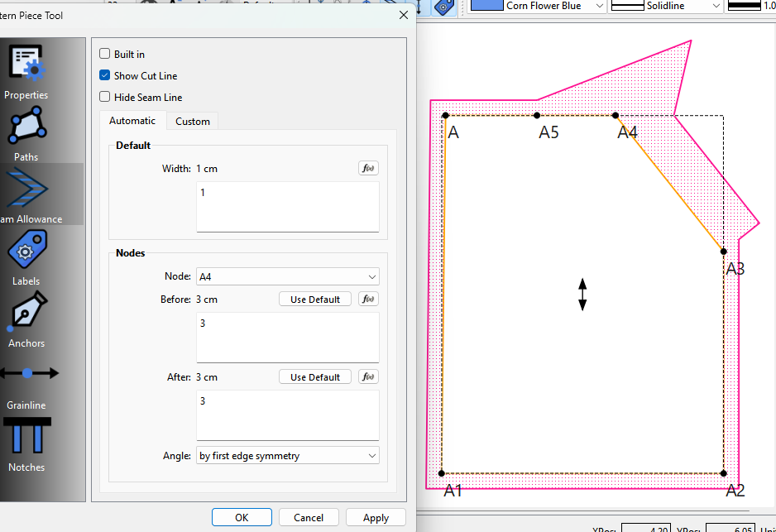Click the Corn Flower Blue color swatch

tap(486, 6)
